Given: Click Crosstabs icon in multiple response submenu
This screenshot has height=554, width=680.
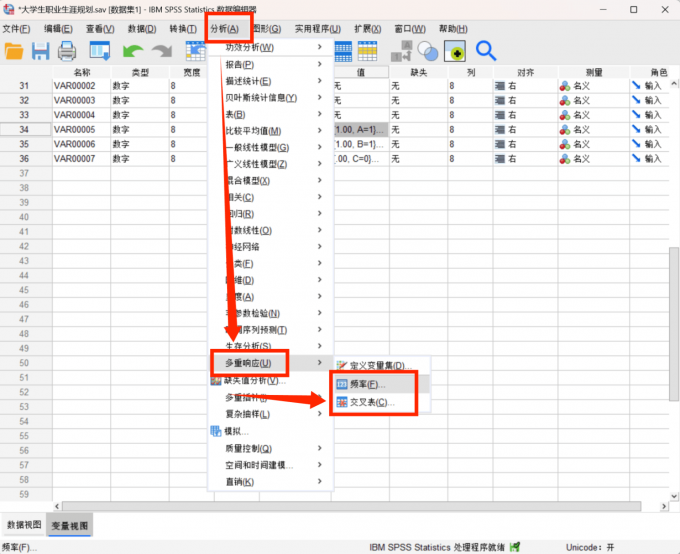Looking at the screenshot, I should [x=342, y=402].
